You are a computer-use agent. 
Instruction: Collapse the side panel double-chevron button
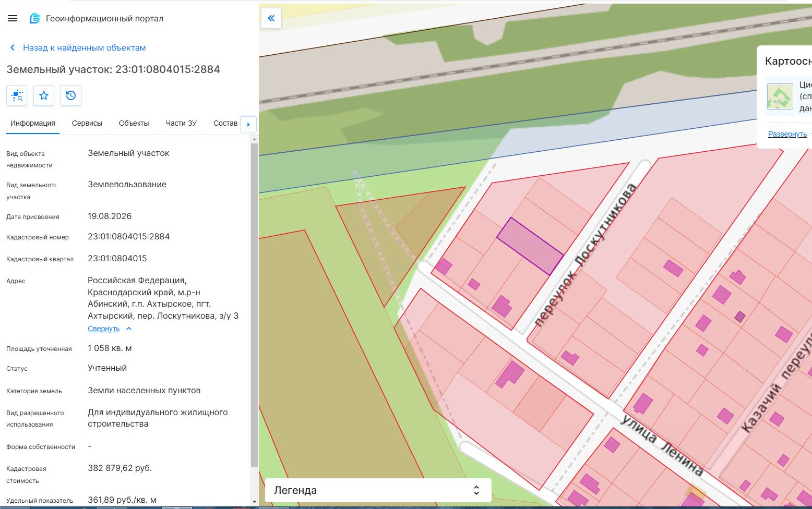271,18
